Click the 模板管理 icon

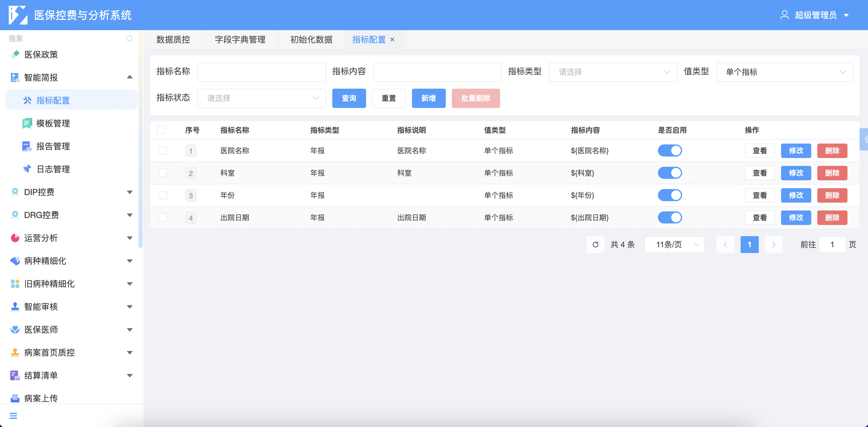pyautogui.click(x=27, y=123)
